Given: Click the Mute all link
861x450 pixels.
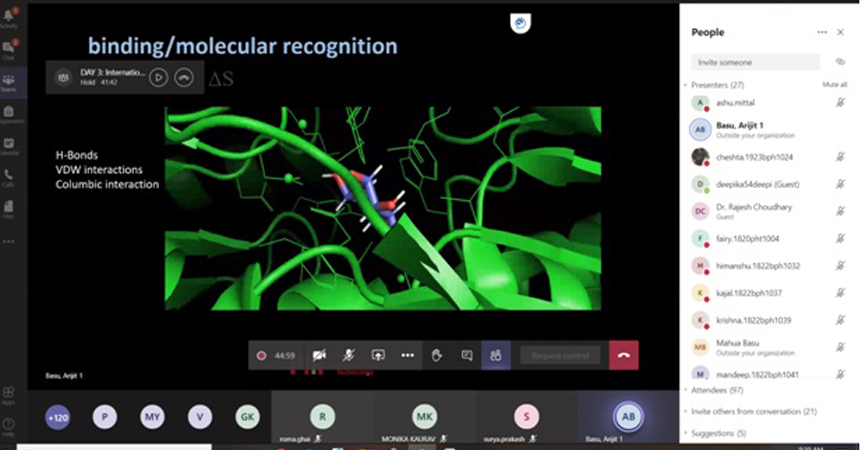Looking at the screenshot, I should [834, 85].
